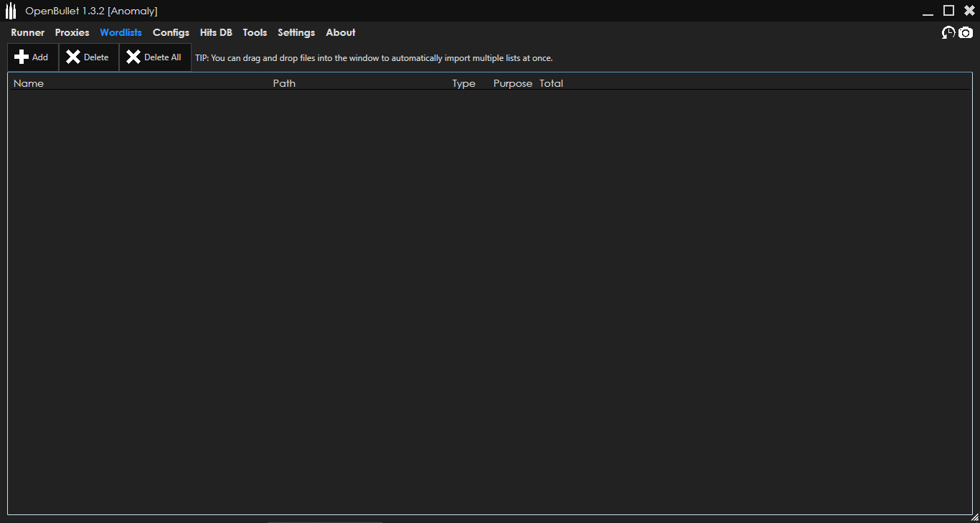Sort list by Total column

pyautogui.click(x=551, y=83)
